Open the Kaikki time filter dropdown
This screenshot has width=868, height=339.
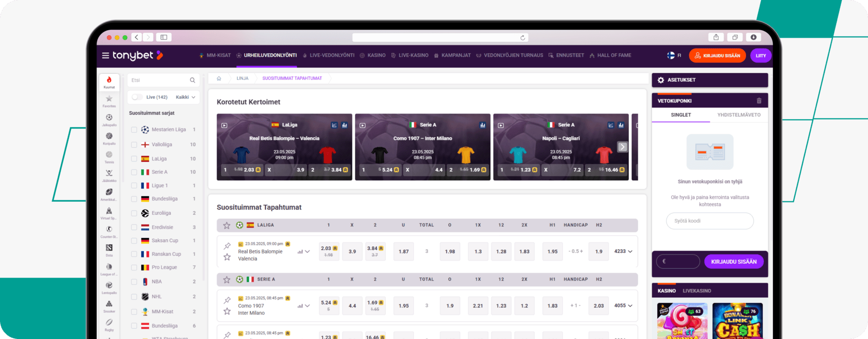(x=186, y=97)
